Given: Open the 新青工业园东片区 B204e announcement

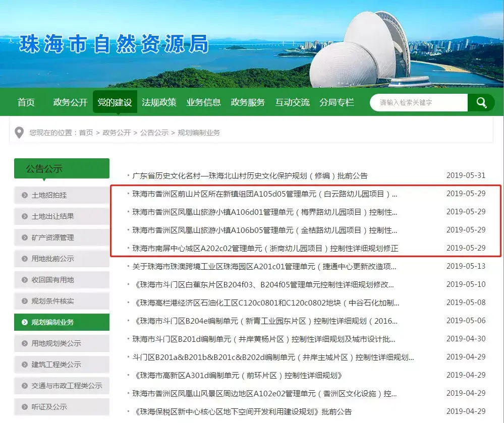Looking at the screenshot, I should 265,321.
